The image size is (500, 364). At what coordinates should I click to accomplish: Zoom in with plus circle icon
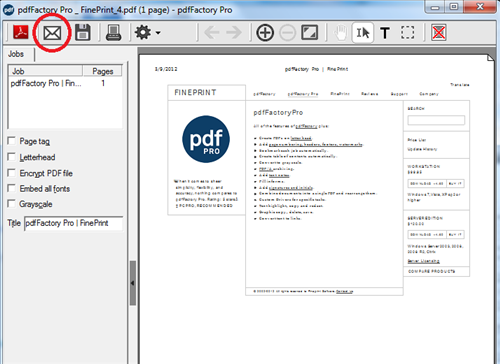click(265, 33)
